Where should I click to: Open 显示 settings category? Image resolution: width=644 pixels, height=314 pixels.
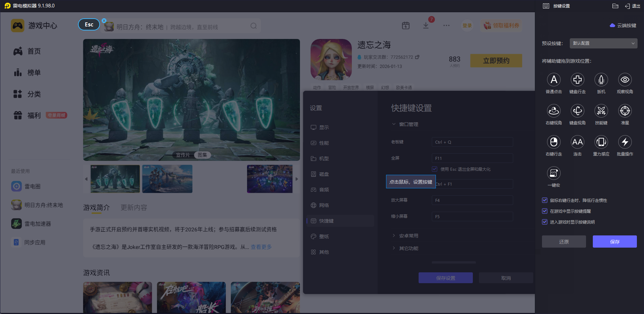point(320,127)
